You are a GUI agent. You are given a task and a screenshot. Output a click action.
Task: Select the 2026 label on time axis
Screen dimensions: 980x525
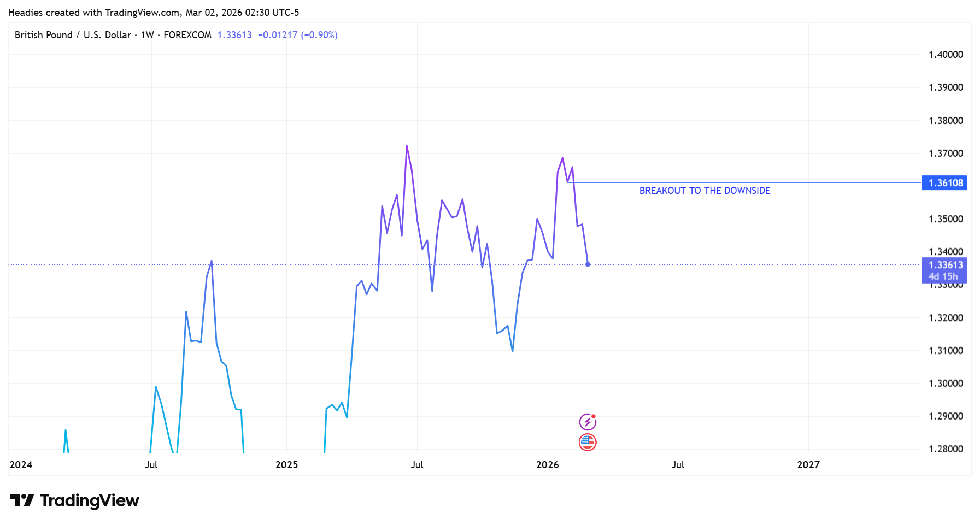click(547, 465)
